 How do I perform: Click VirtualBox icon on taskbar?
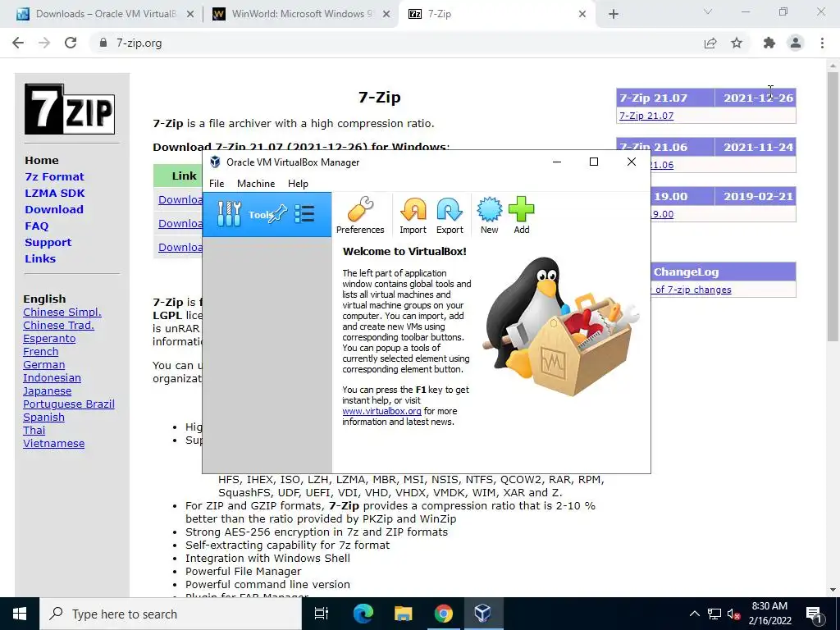[482, 614]
